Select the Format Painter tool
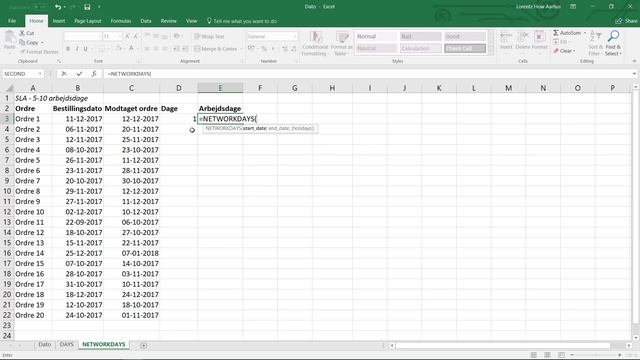 40,52
